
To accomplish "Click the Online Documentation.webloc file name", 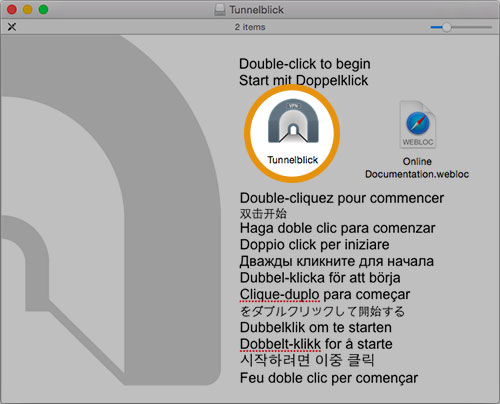I will pyautogui.click(x=417, y=168).
